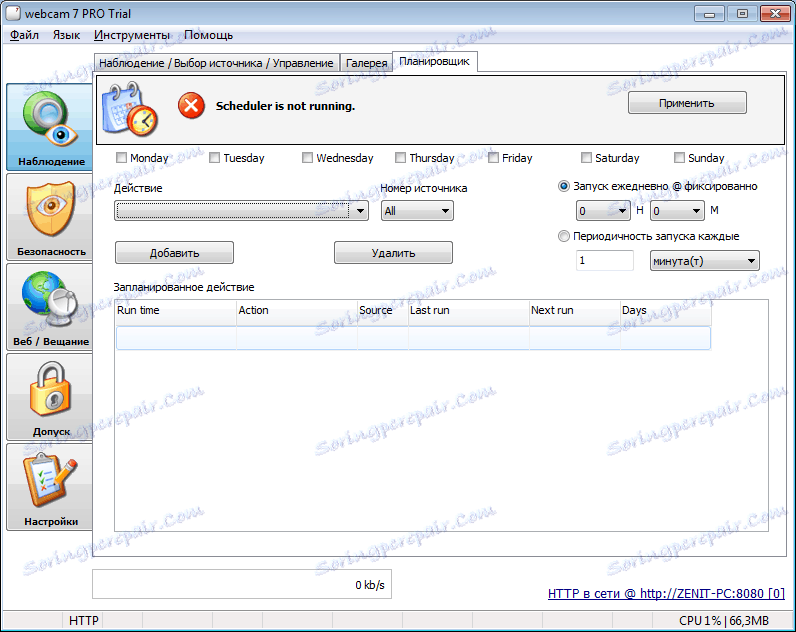This screenshot has height=632, width=796.
Task: Select the Saturday checkbox
Action: (586, 158)
